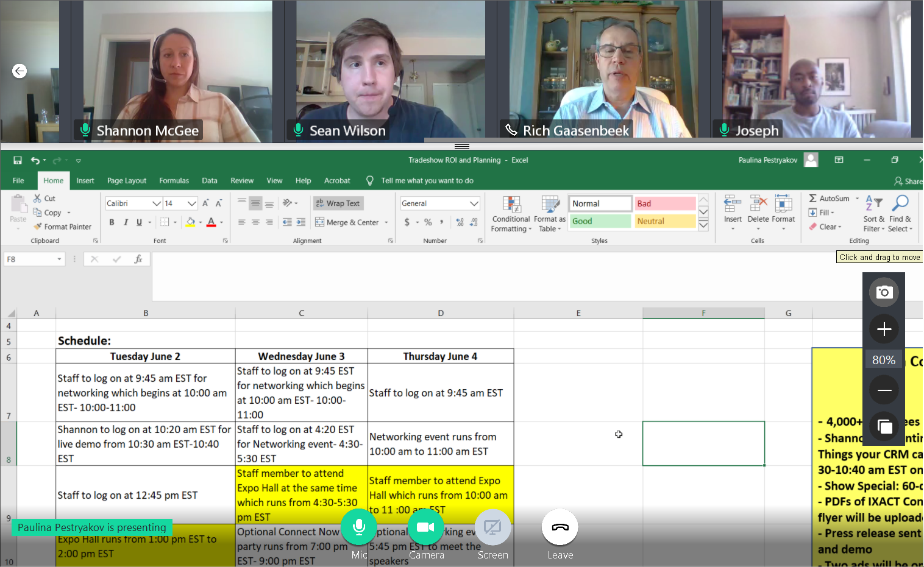
Task: Undo the last action in Excel
Action: coord(35,160)
